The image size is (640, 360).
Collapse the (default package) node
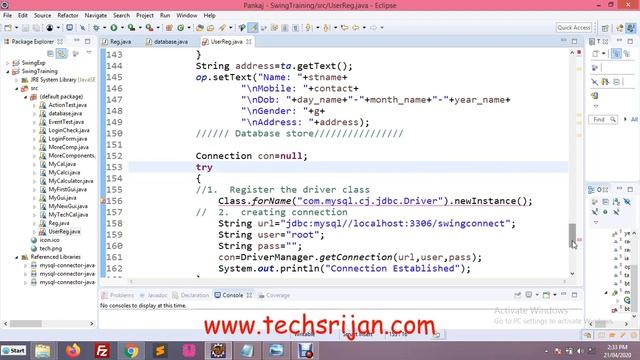point(25,97)
